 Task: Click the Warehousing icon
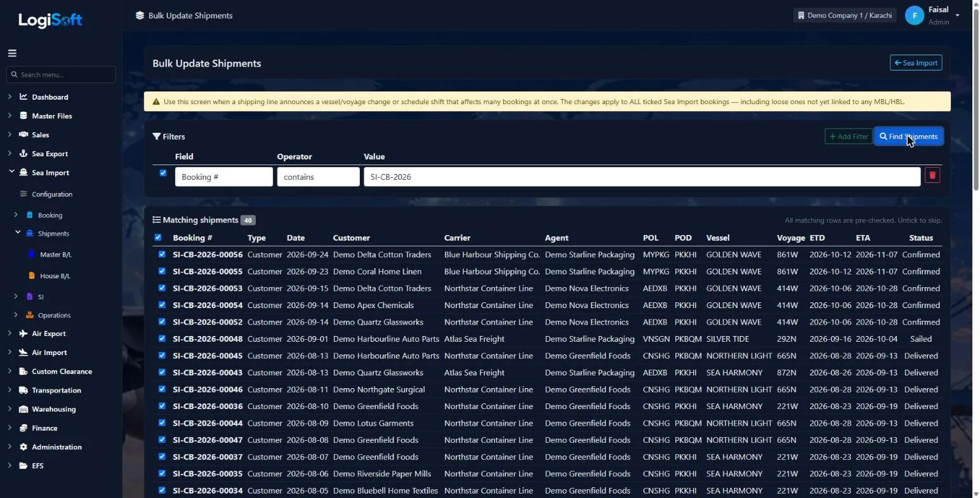[23, 409]
